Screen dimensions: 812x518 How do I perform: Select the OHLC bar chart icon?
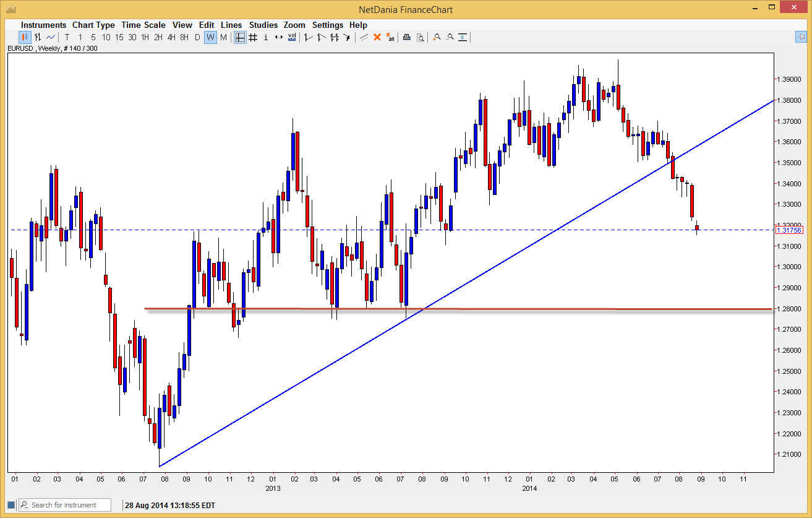coord(38,37)
